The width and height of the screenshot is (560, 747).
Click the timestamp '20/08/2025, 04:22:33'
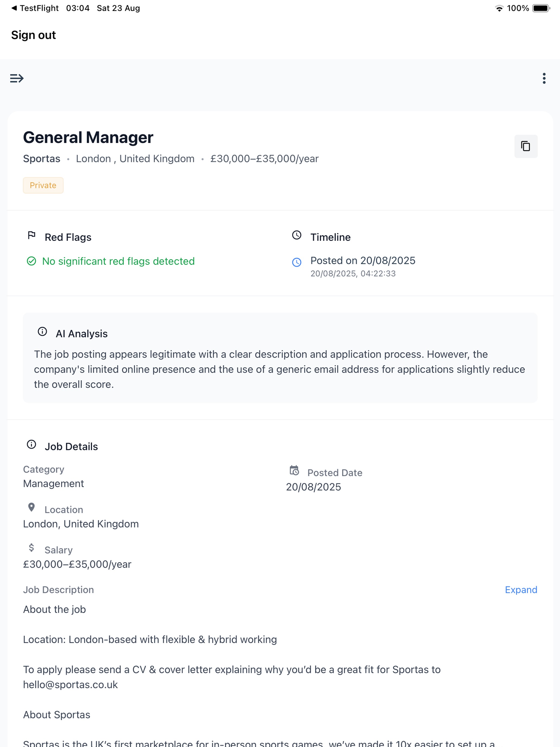point(353,274)
